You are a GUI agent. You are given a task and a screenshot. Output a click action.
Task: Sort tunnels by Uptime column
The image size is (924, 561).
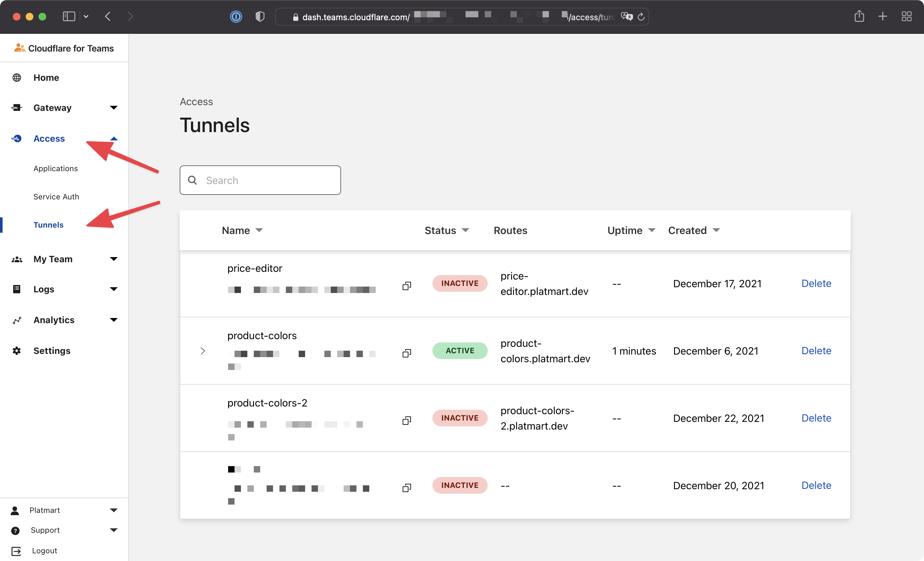(631, 230)
